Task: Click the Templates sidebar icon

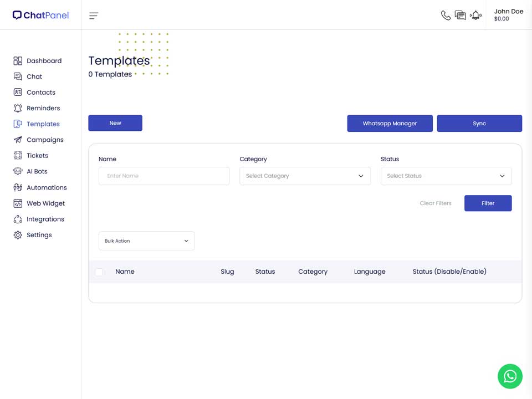Action: 18,124
